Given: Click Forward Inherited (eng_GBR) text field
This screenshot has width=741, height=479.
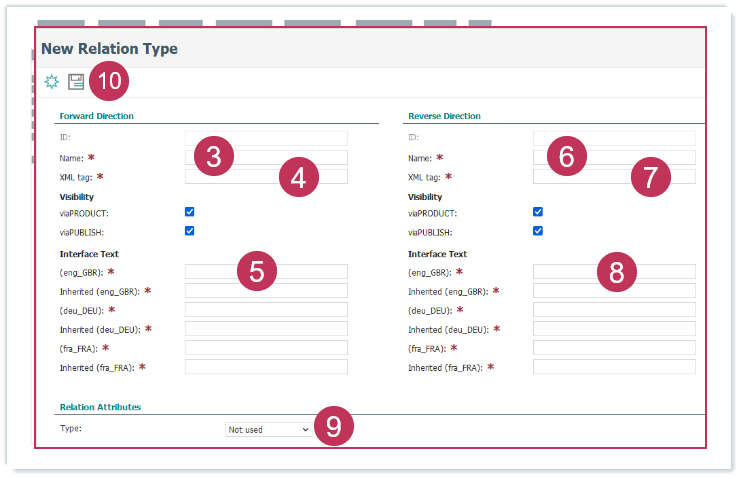Looking at the screenshot, I should 266,291.
